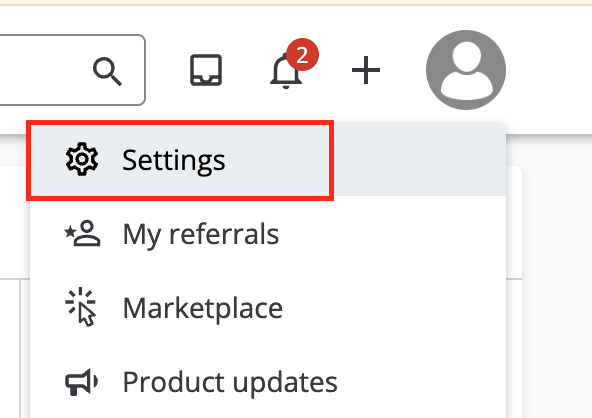Click the plus create icon

[366, 70]
